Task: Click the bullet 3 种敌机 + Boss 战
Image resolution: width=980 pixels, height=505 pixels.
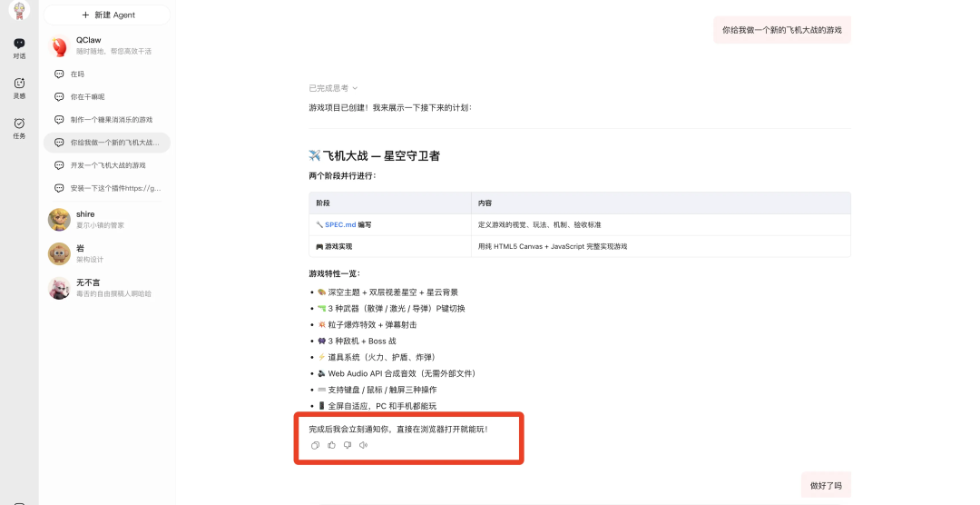Action: click(357, 341)
